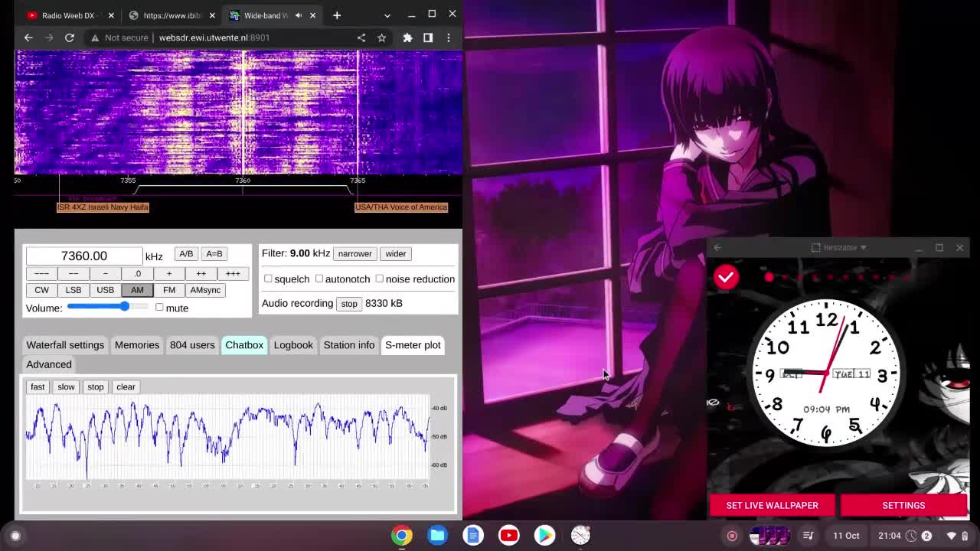Viewport: 980px width, 551px height.
Task: Open the browser side panel
Action: [428, 37]
